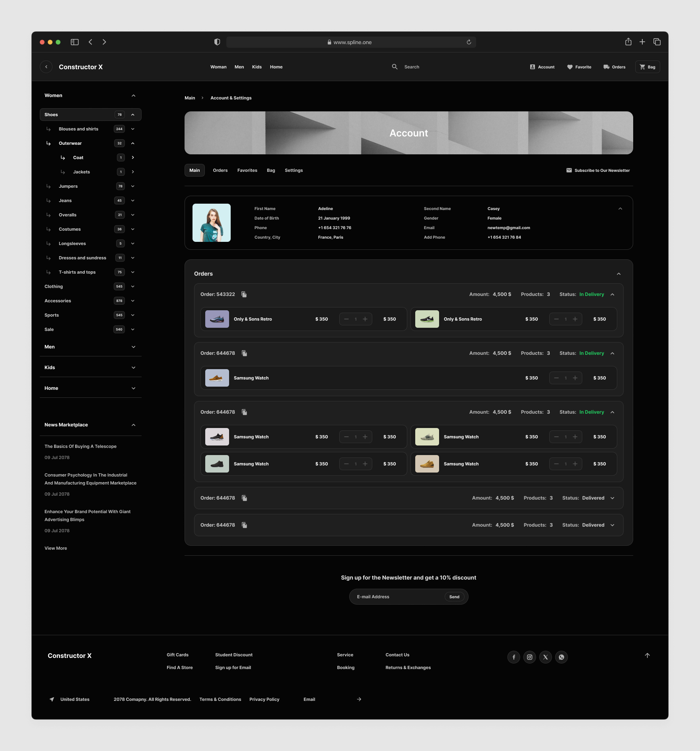700x751 pixels.
Task: Collapse the Outerwear category
Action: pos(133,143)
